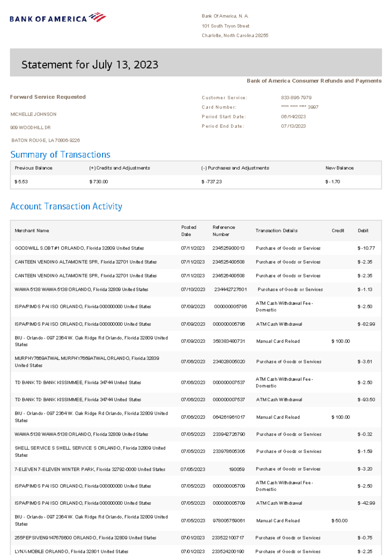
Task: Click the ATM withdrawal amount $-42.99
Action: tap(366, 503)
